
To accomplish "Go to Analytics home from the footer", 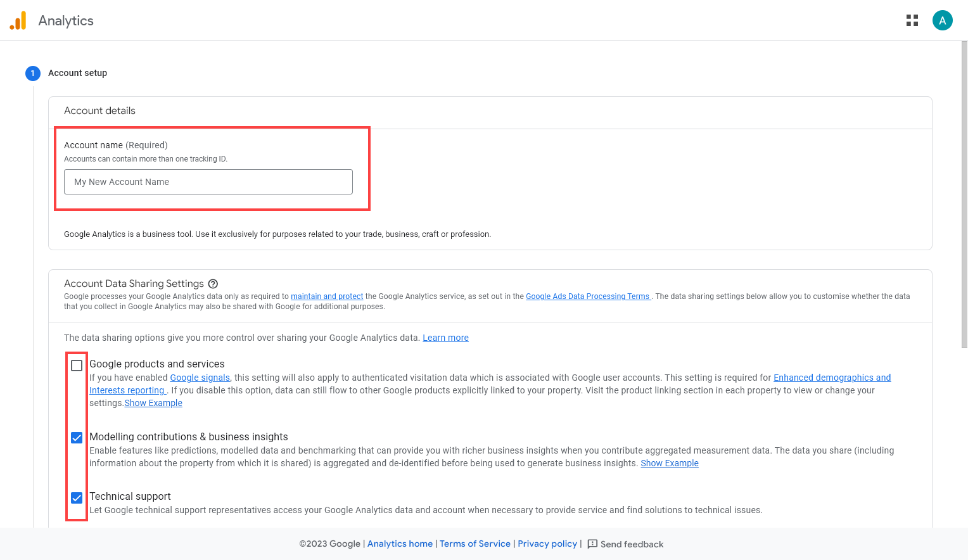I will point(400,544).
